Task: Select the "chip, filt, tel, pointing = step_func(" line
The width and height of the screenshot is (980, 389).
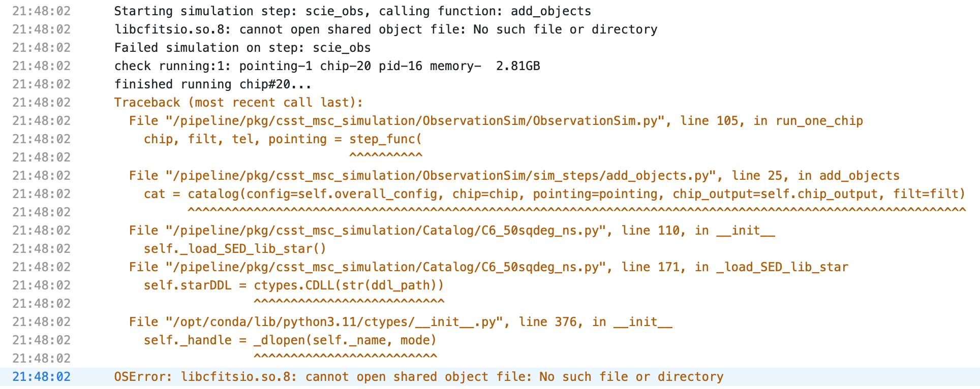Action: click(x=283, y=139)
